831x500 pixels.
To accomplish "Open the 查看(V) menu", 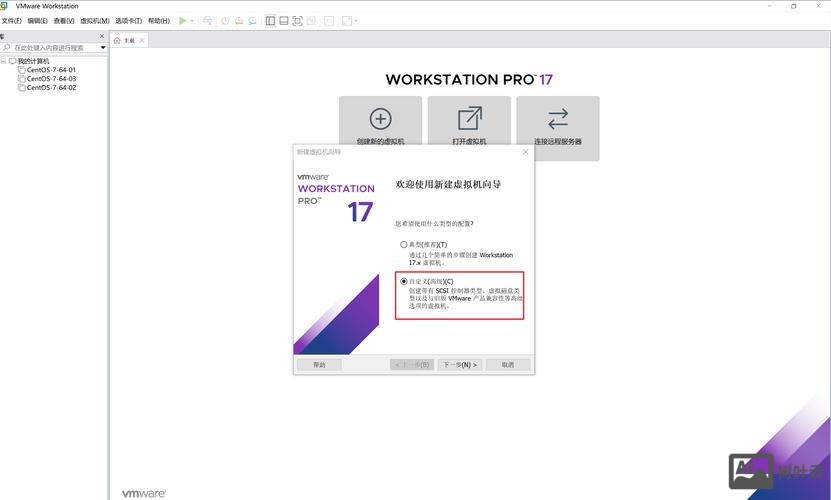I will [x=64, y=21].
